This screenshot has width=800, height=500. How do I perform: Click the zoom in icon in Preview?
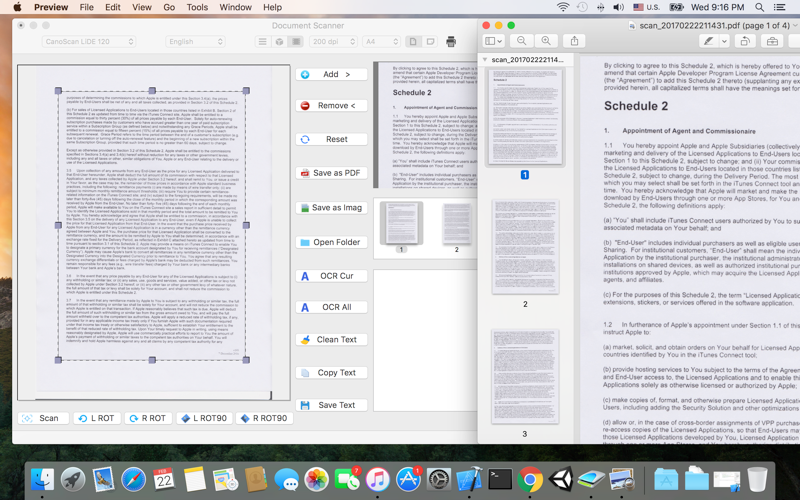click(x=546, y=41)
